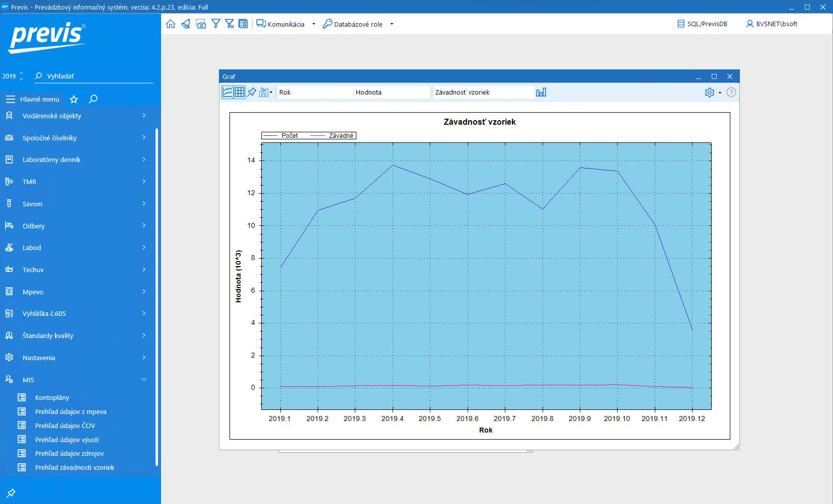Take a screenshot with camera icon
The image size is (833, 504).
(x=201, y=24)
